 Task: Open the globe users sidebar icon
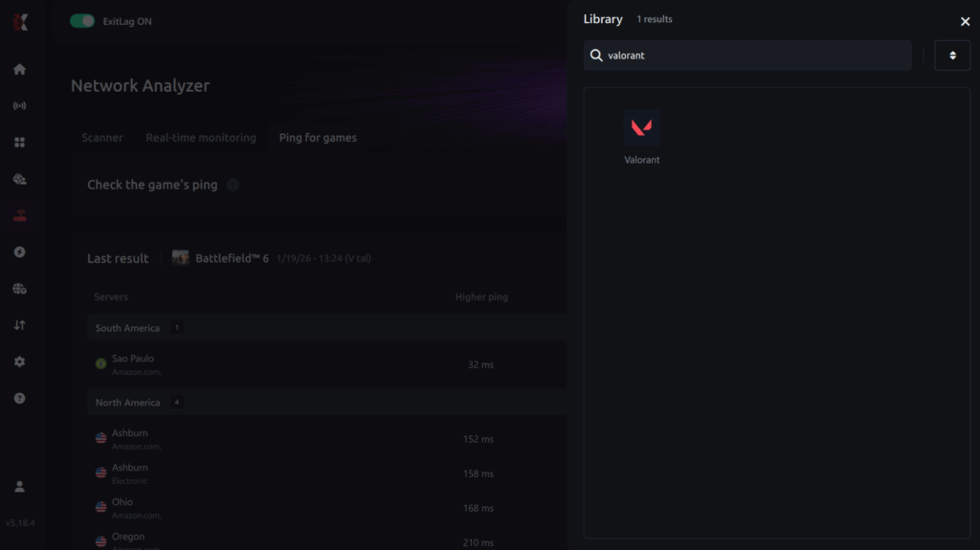(19, 180)
